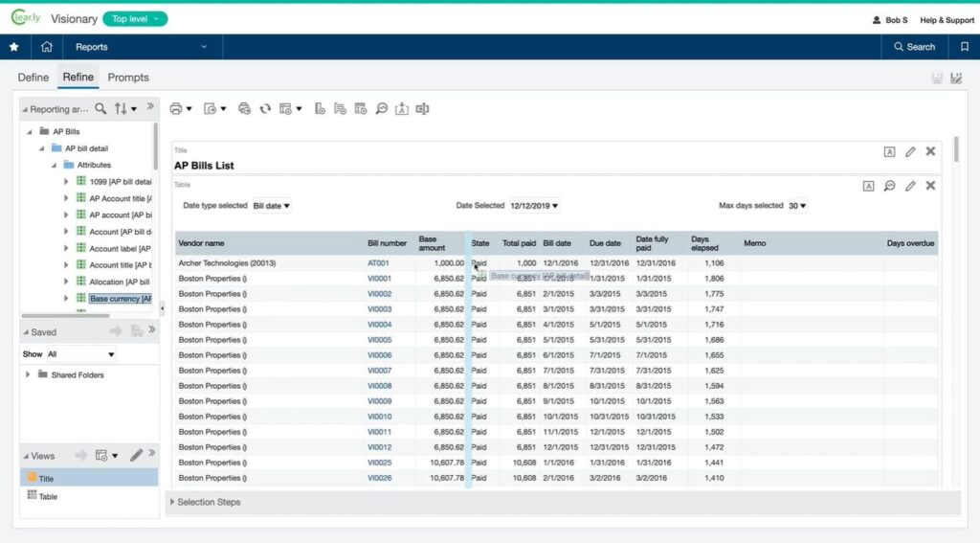Click the export report icon
The height and width of the screenshot is (543, 980).
(x=211, y=109)
